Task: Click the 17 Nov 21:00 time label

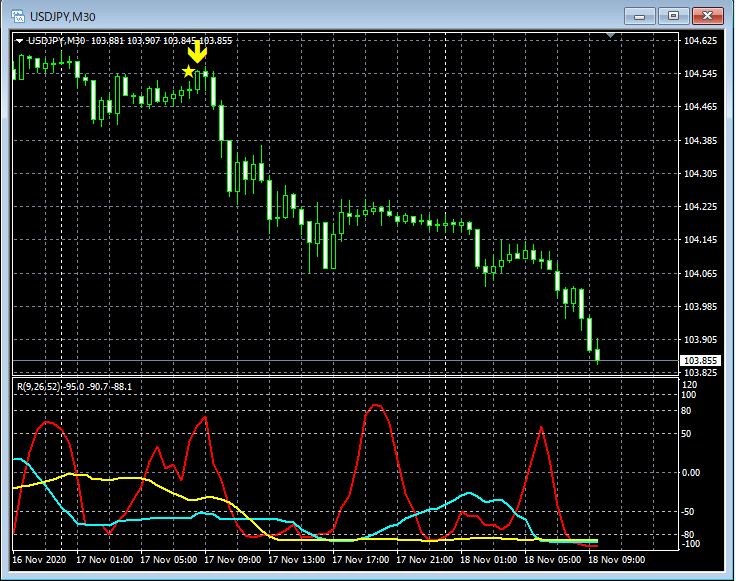Action: pyautogui.click(x=424, y=559)
